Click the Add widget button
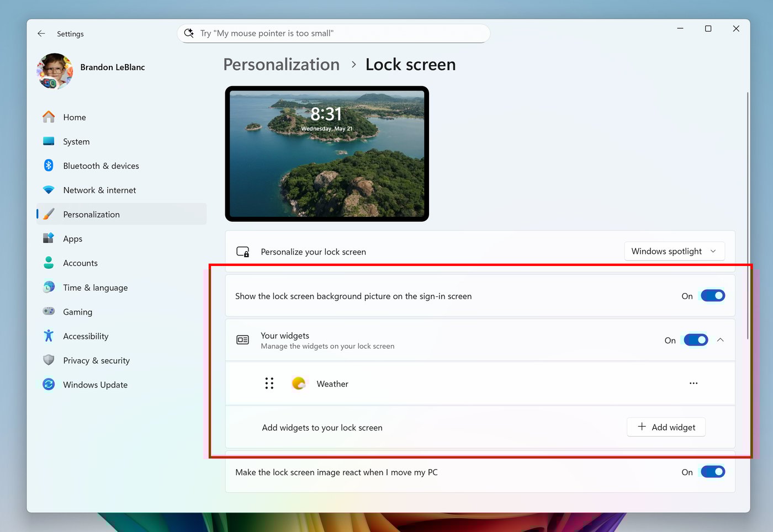Viewport: 773px width, 532px height. point(666,427)
